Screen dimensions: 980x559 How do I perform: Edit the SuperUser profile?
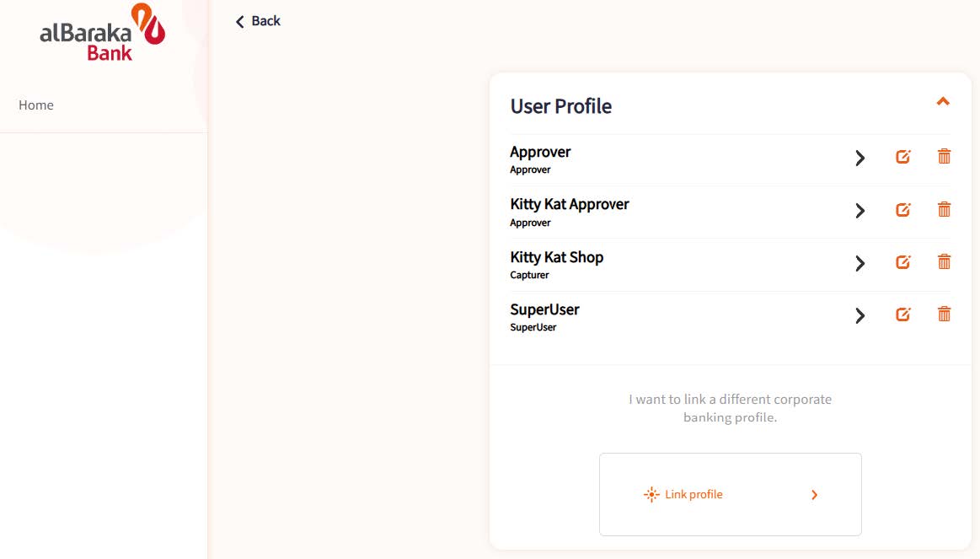pyautogui.click(x=903, y=314)
